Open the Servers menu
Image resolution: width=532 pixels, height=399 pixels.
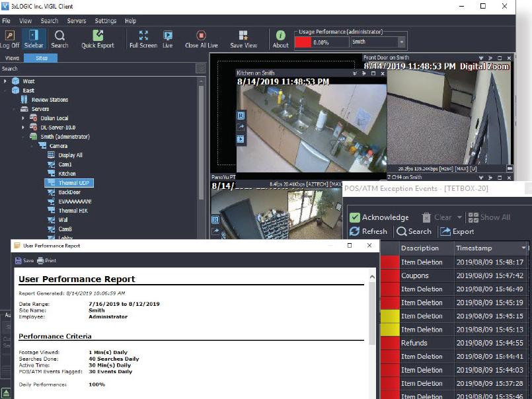coord(77,21)
